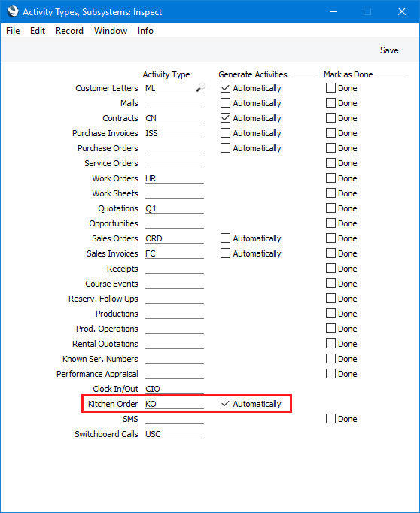Open the File menu
The image size is (420, 513).
coord(13,31)
